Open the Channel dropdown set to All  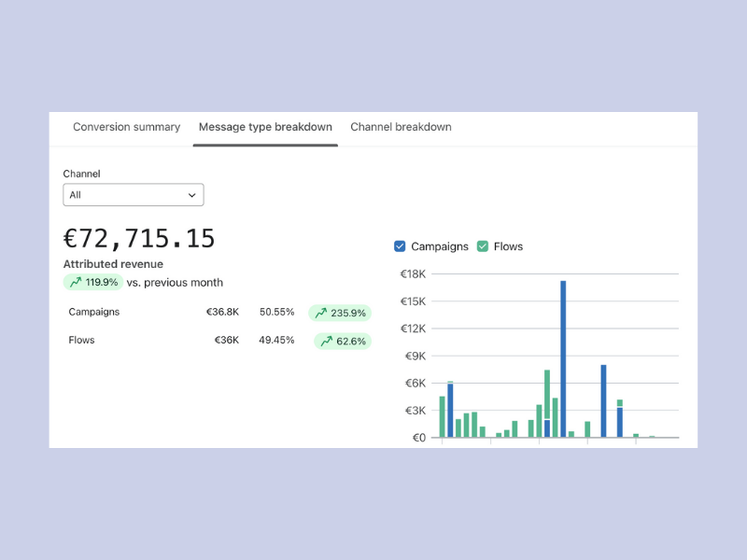[133, 195]
